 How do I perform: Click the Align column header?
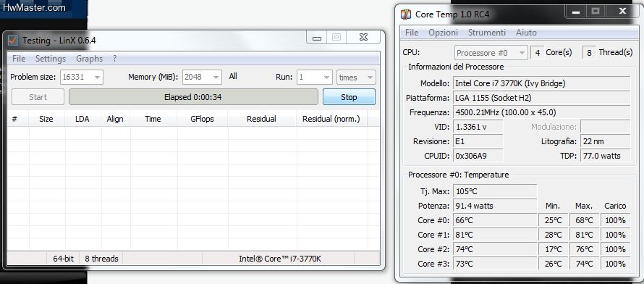click(115, 119)
